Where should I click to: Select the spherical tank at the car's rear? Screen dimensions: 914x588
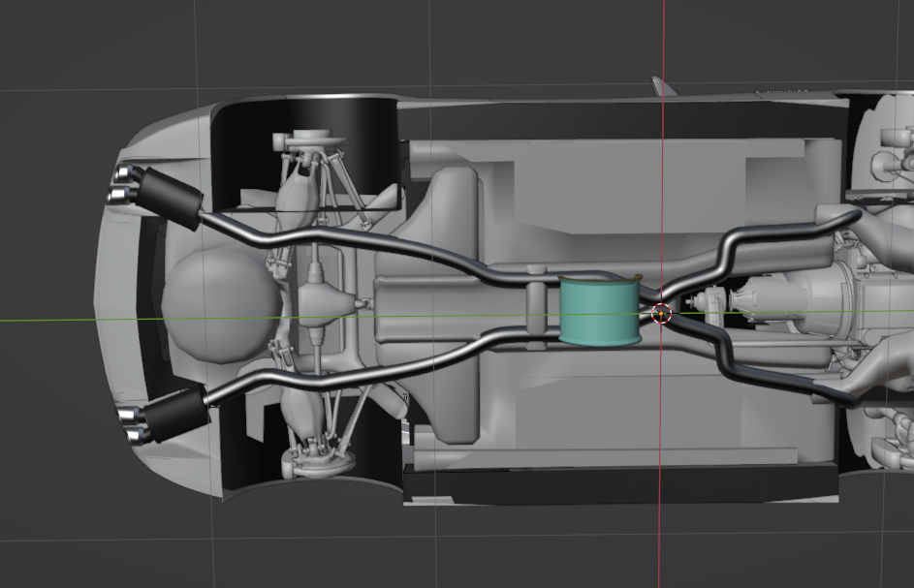pos(221,307)
